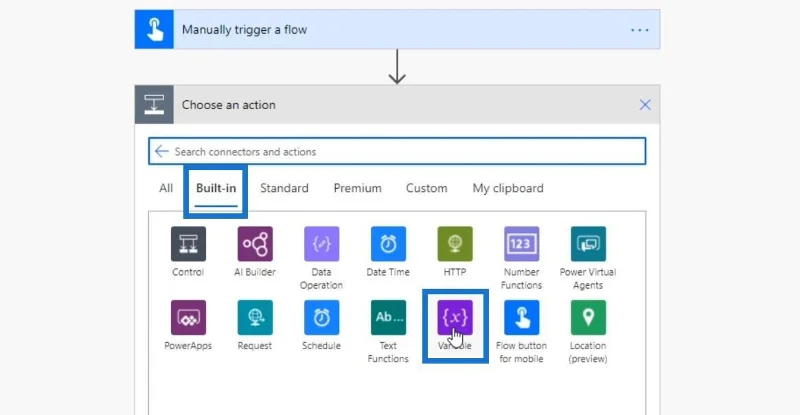
Task: Switch to the My clipboard tab
Action: [x=508, y=188]
